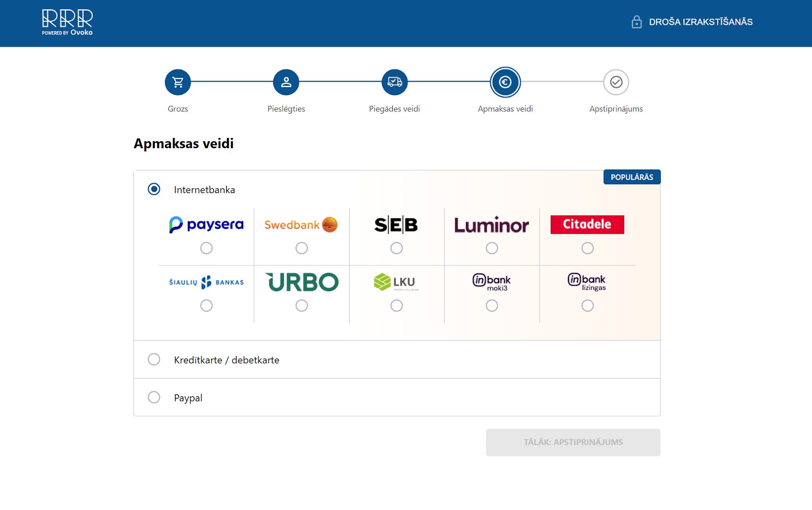This screenshot has width=812, height=510.
Task: Choose LKU radio option
Action: (396, 305)
